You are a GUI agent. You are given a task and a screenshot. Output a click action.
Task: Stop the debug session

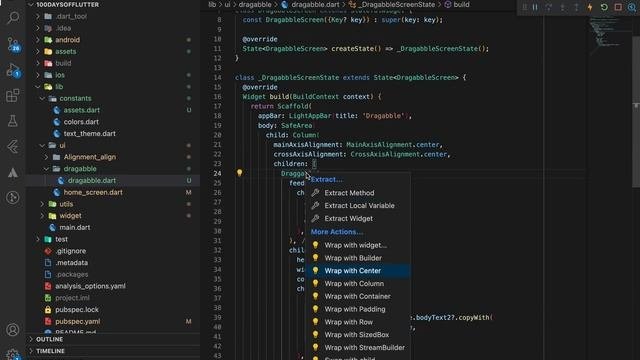(618, 7)
